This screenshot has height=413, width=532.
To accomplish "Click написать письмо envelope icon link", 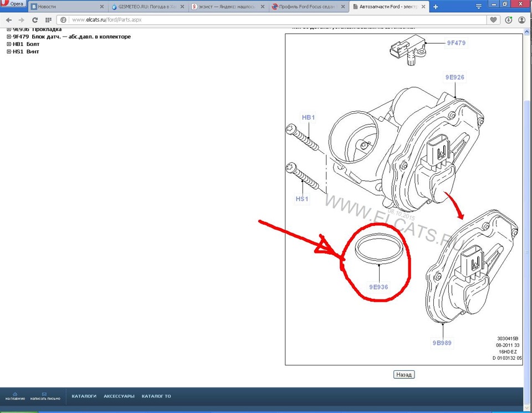I will (45, 396).
